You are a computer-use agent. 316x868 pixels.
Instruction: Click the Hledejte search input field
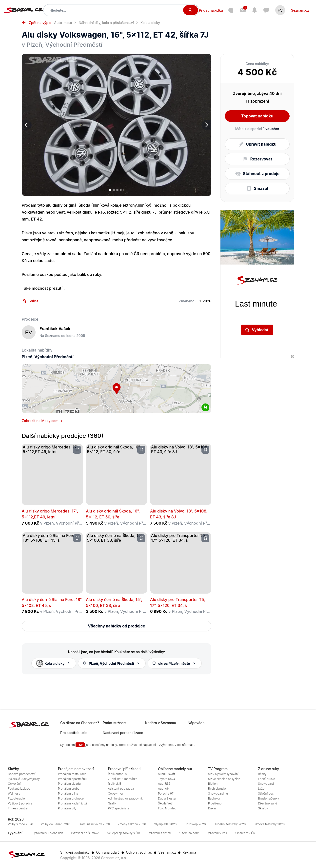(x=114, y=10)
